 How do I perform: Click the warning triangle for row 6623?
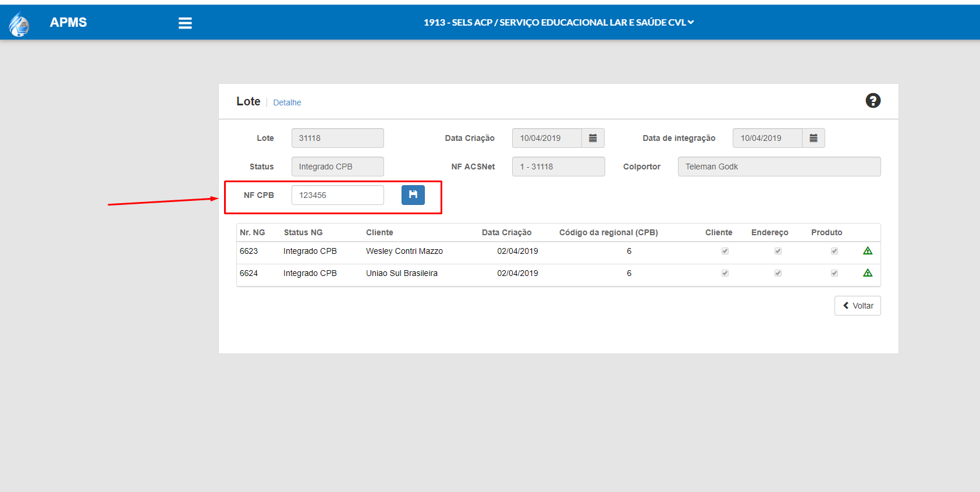pyautogui.click(x=868, y=251)
